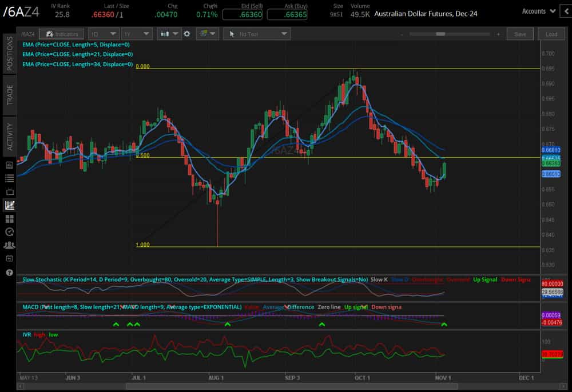Click the calendar icon in left sidebar
The image size is (572, 392).
click(9, 258)
